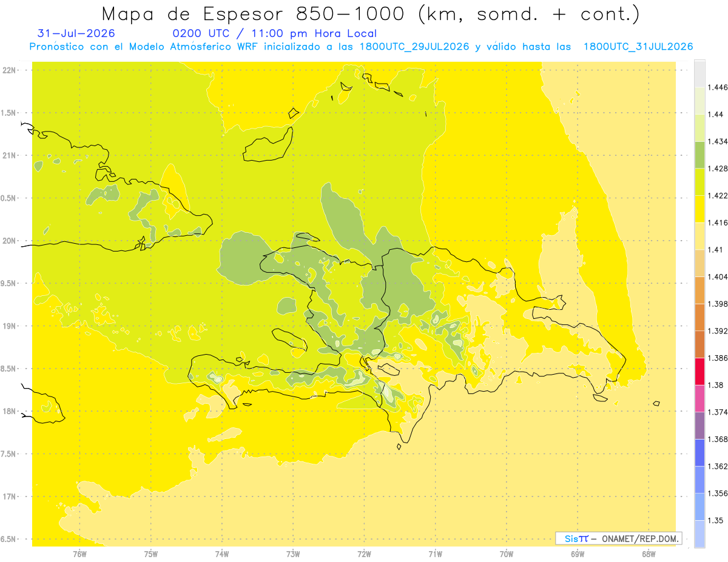This screenshot has height=562, width=728.
Task: Click the legend value '1.398'
Action: [718, 304]
